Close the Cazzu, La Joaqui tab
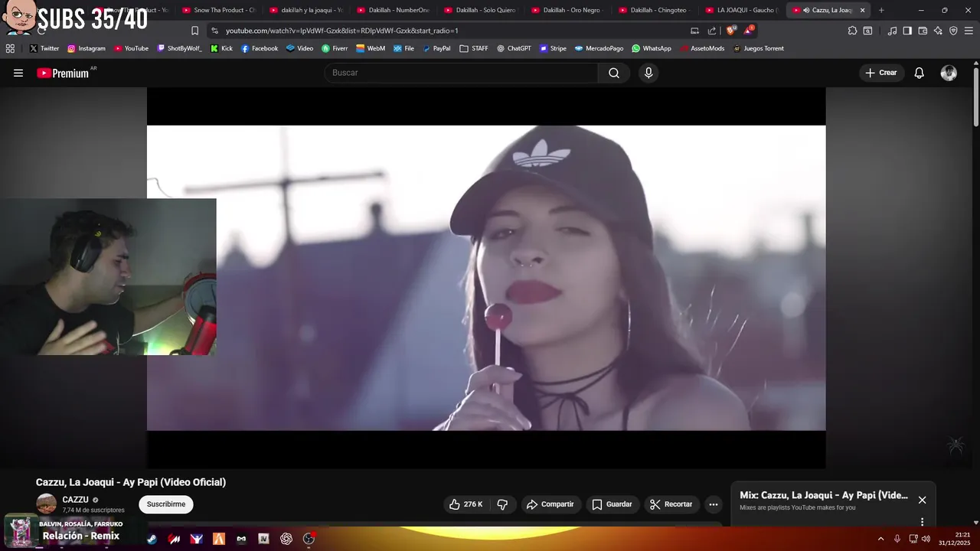980x551 pixels. tap(862, 10)
